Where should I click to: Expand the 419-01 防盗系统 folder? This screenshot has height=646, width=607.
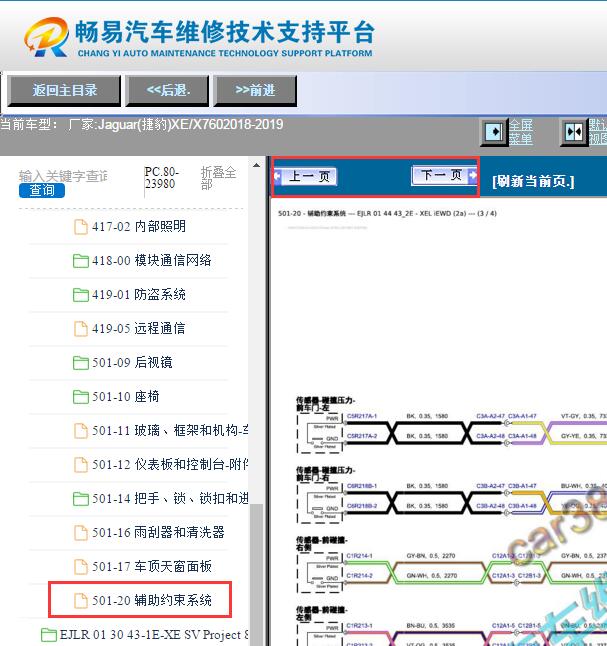point(138,295)
